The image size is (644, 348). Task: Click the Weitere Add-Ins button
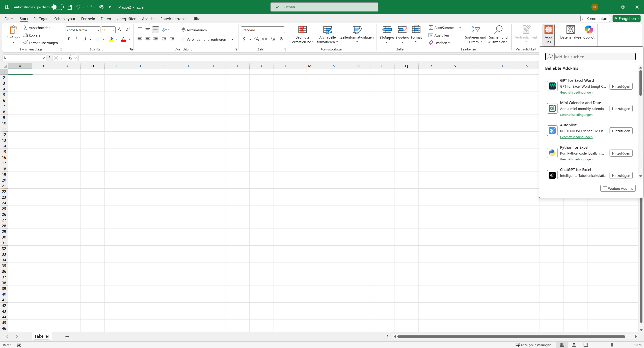[618, 188]
